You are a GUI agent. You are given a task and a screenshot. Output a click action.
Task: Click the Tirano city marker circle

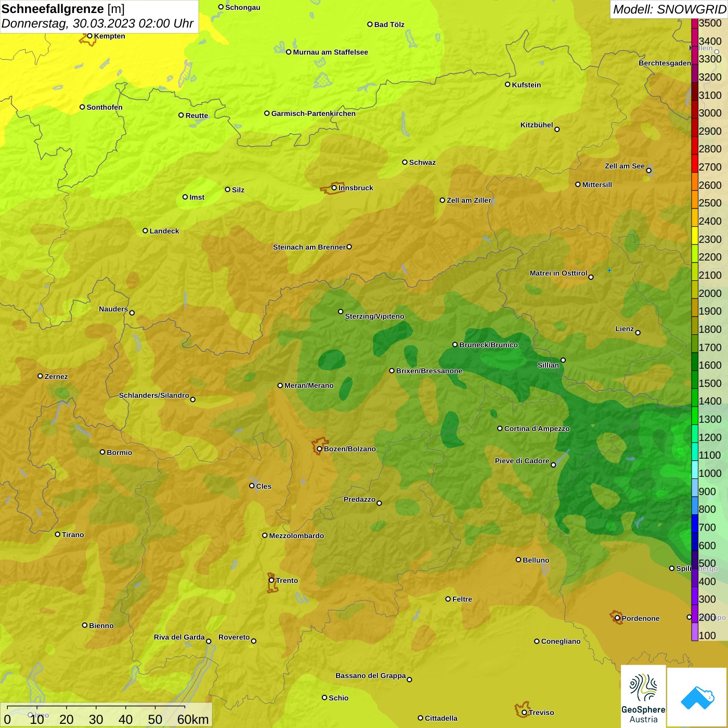(x=58, y=534)
